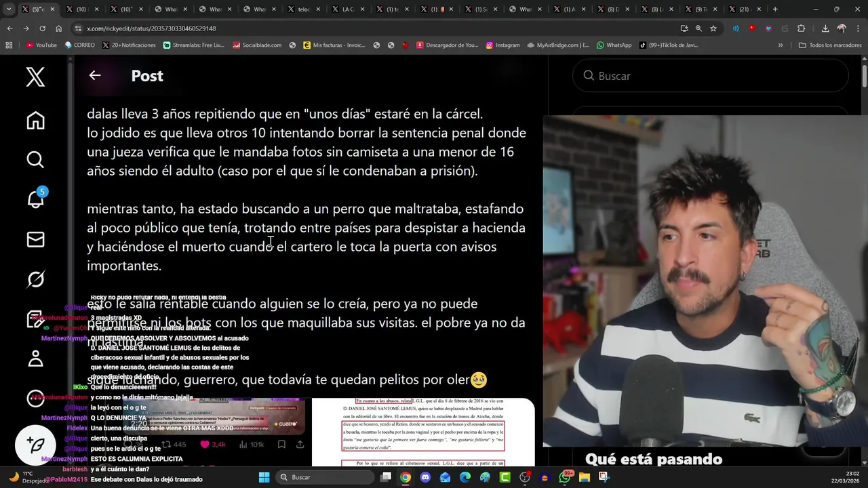Open the Messages envelope icon
The height and width of the screenshot is (488, 868).
coord(35,239)
